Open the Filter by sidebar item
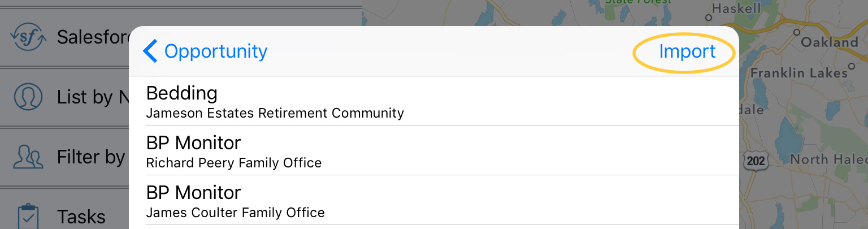The height and width of the screenshot is (229, 868). point(181,157)
